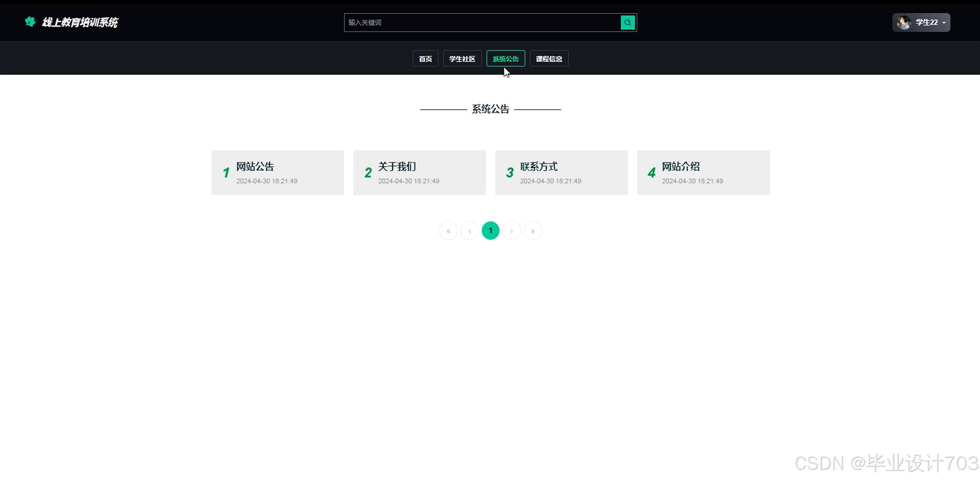The image size is (980, 480).
Task: Click the green search magnifier icon
Action: point(627,23)
